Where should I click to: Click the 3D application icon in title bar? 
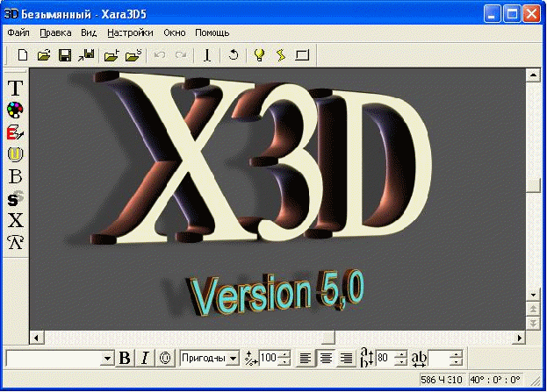(x=11, y=14)
